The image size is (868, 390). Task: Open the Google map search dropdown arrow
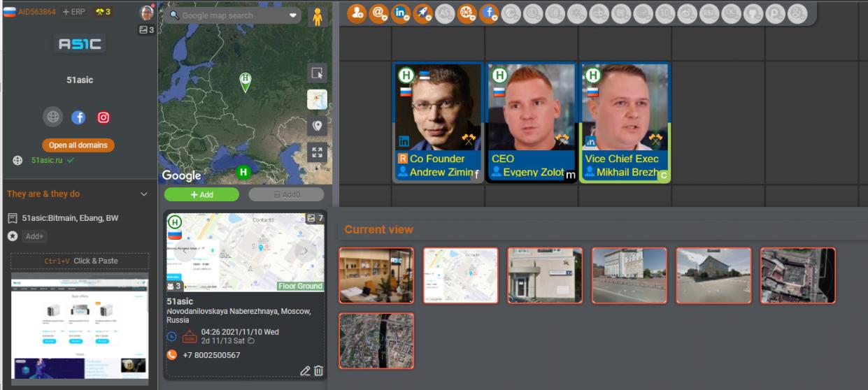293,15
